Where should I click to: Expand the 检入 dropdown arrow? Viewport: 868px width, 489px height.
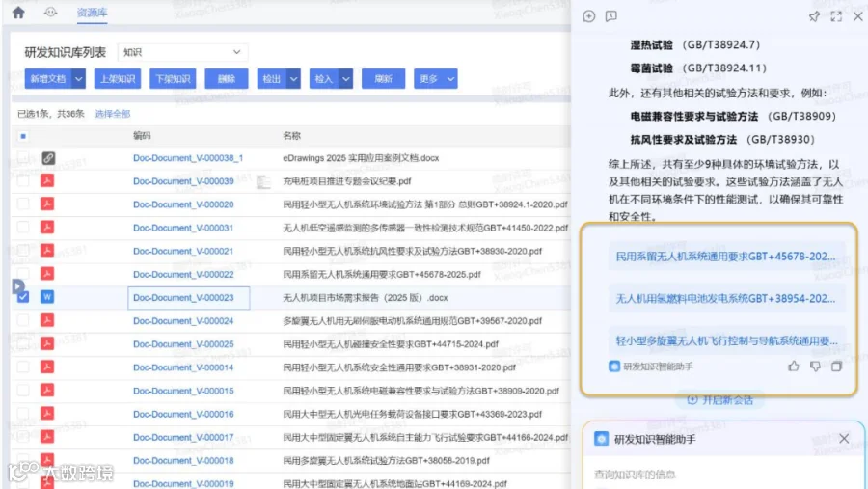(346, 79)
